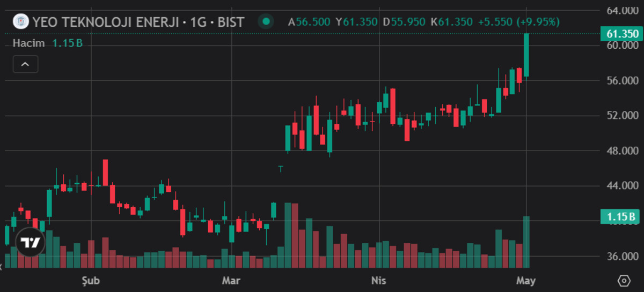The height and width of the screenshot is (292, 644).
Task: Click the small gap-up candle below 48.000
Action: (x=280, y=168)
